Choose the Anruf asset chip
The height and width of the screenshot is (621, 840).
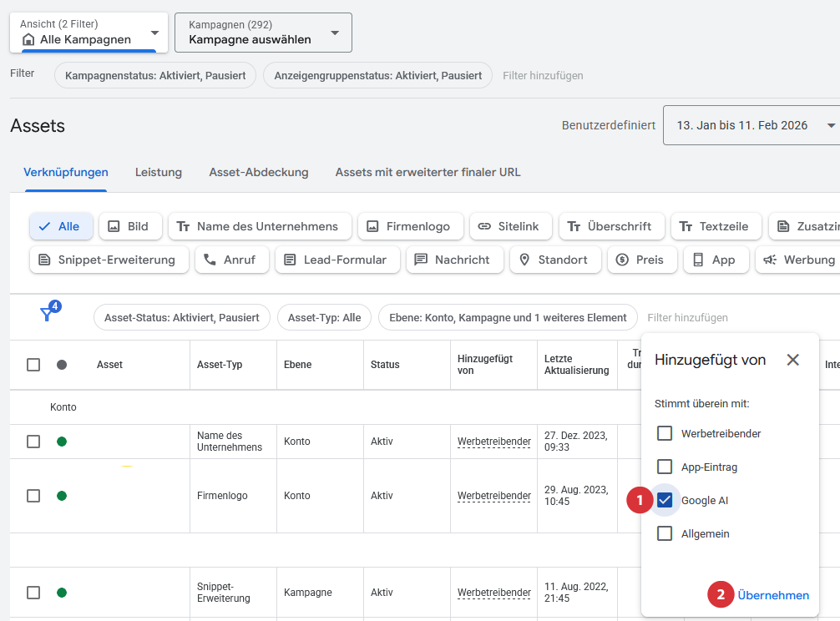tap(231, 260)
